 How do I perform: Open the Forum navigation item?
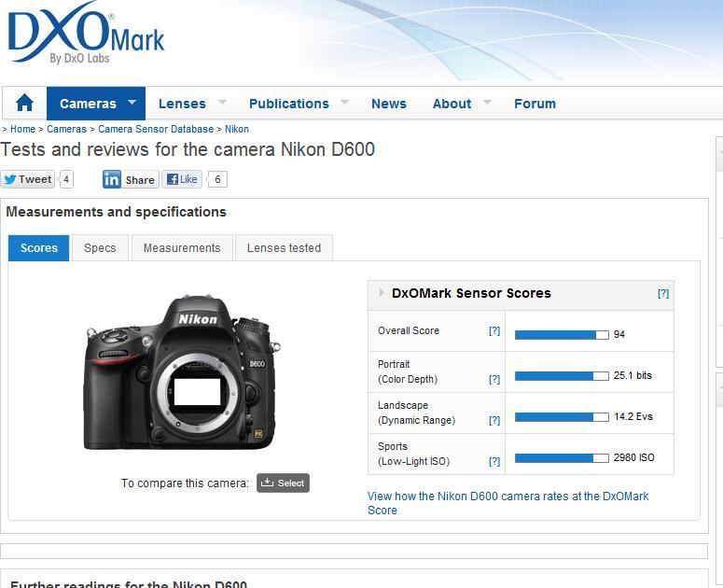click(x=535, y=104)
